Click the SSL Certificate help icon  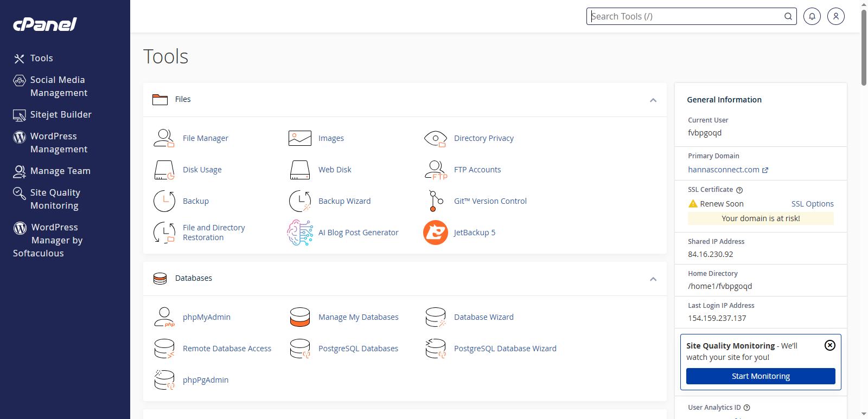[739, 190]
